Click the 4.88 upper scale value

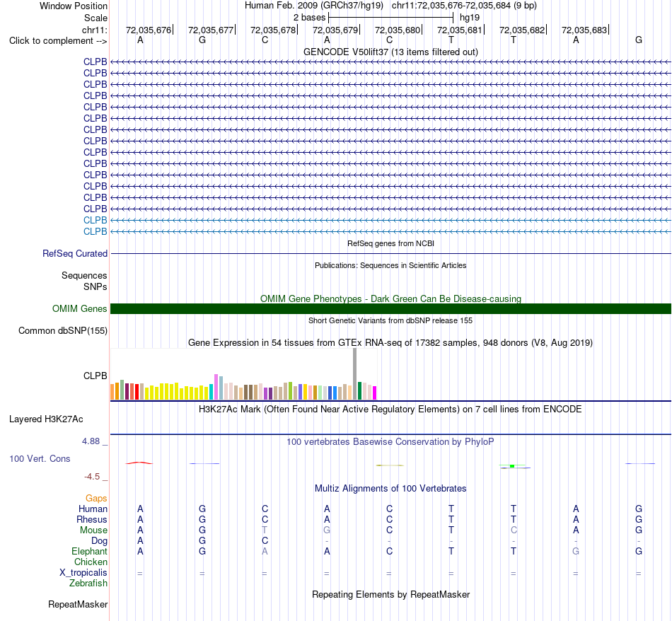coord(91,441)
